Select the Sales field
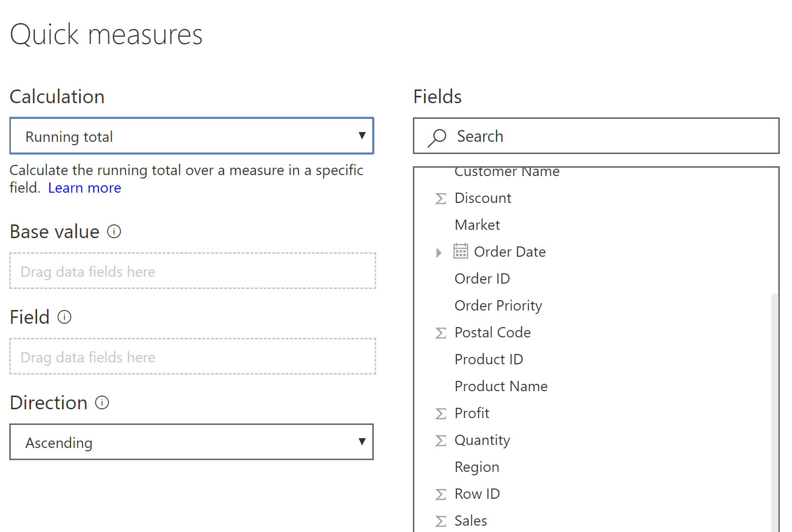This screenshot has width=792, height=532. [471, 521]
